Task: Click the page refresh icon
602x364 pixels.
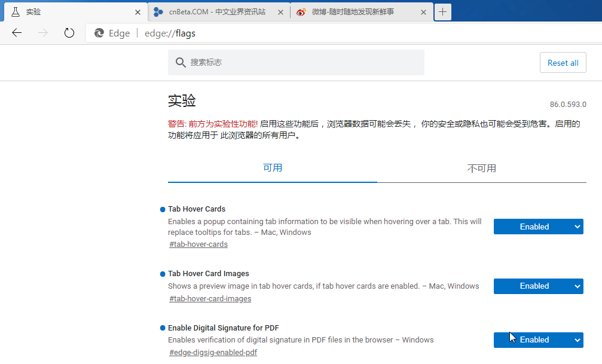Action: 69,33
